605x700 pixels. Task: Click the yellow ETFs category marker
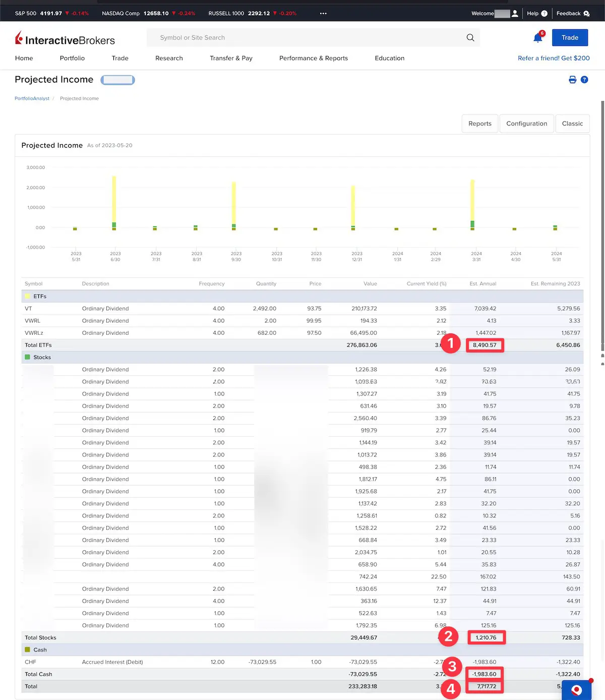[28, 296]
